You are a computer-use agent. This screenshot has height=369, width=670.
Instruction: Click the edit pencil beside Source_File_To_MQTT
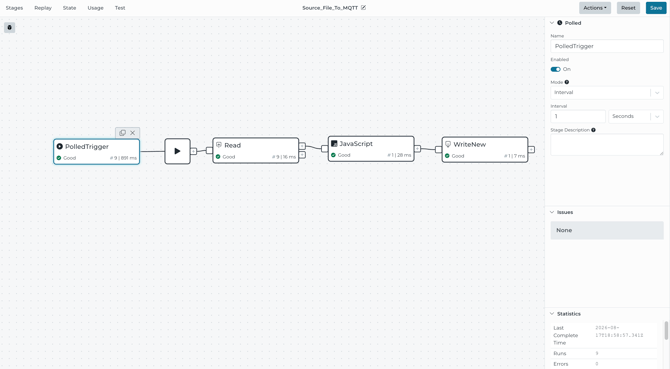363,8
